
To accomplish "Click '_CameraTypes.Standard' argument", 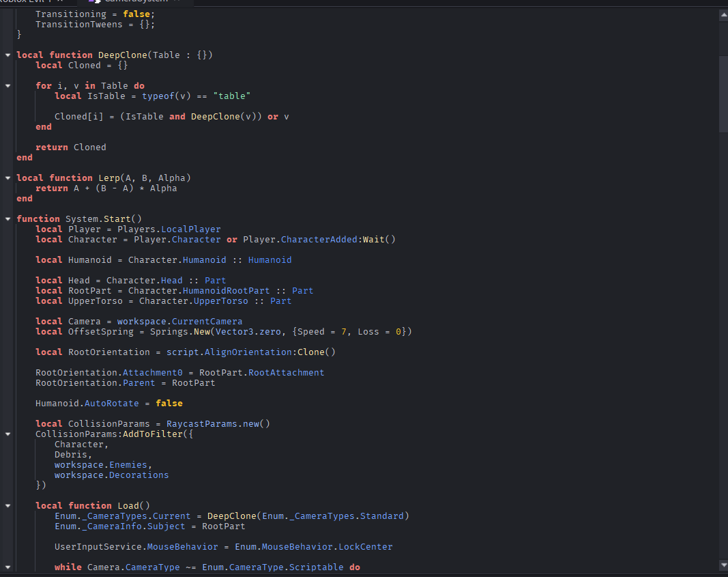I will (347, 516).
